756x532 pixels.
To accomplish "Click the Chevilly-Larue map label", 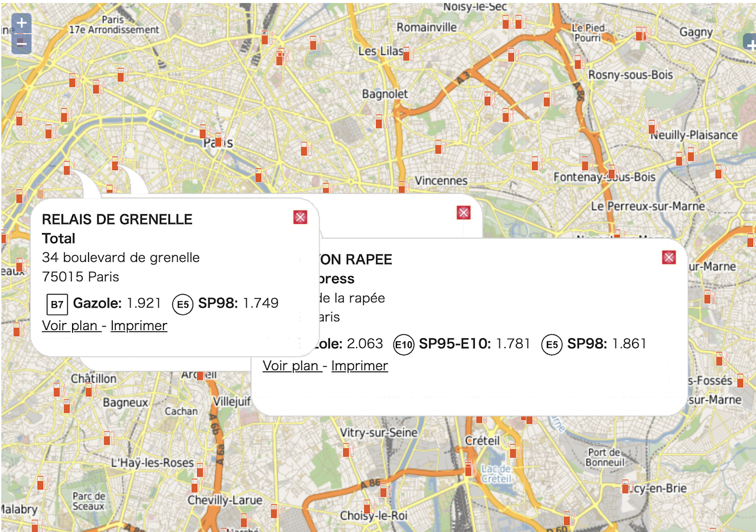I will point(225,500).
